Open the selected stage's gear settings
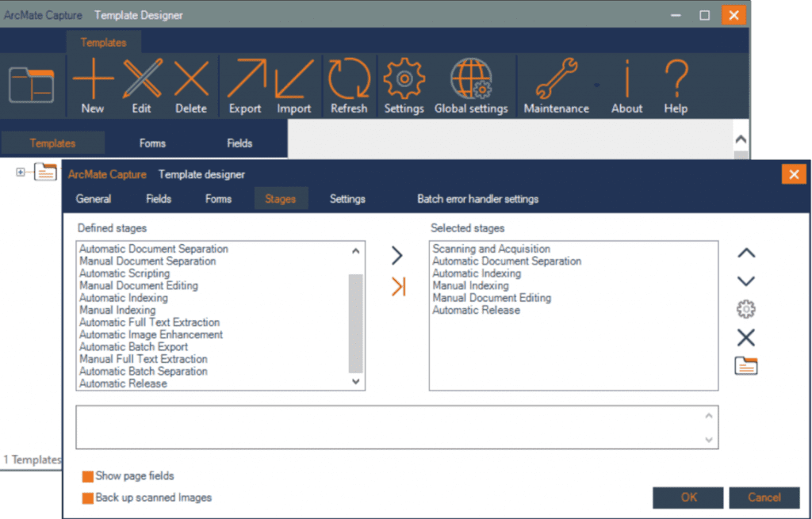The height and width of the screenshot is (519, 812). click(746, 310)
